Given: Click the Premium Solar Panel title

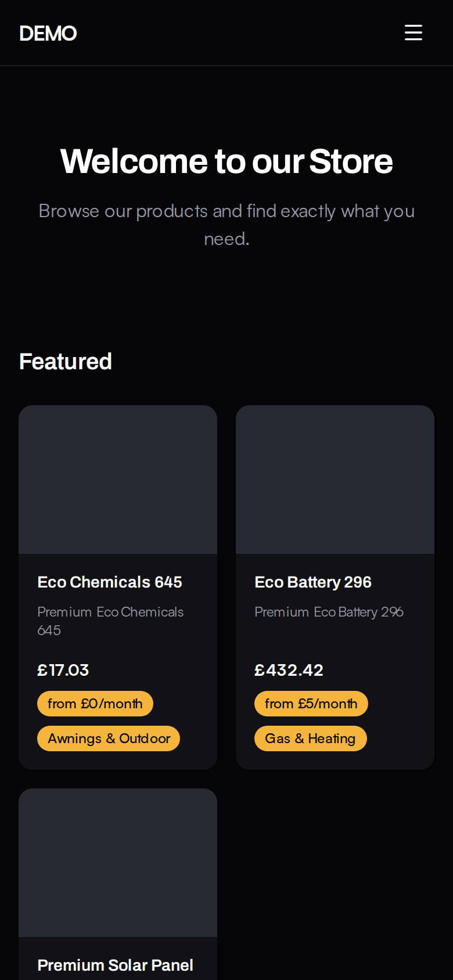Looking at the screenshot, I should [x=115, y=965].
